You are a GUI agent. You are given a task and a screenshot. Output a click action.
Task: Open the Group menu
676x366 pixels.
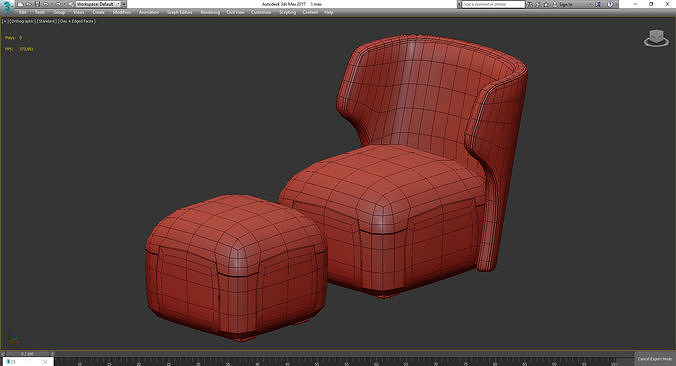(x=59, y=13)
